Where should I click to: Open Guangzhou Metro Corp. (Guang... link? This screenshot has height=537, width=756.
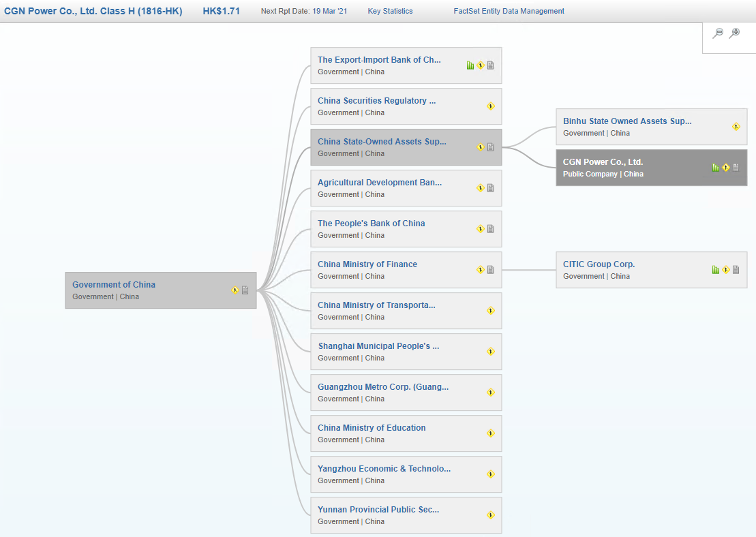383,387
